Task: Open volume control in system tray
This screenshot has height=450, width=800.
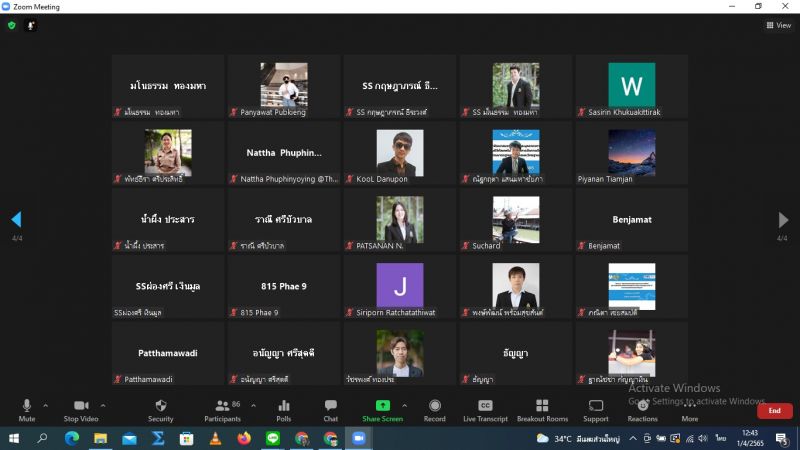Action: coord(703,438)
